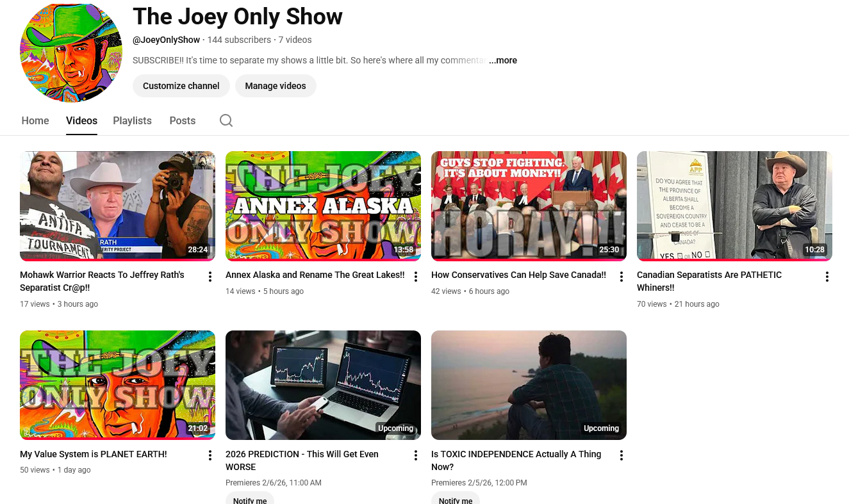The width and height of the screenshot is (849, 504).
Task: Open Canadian Separatists Are PATHETIC title link
Action: coord(709,281)
